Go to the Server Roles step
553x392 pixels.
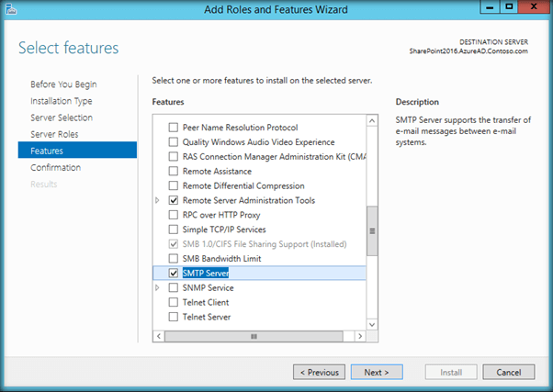point(55,134)
